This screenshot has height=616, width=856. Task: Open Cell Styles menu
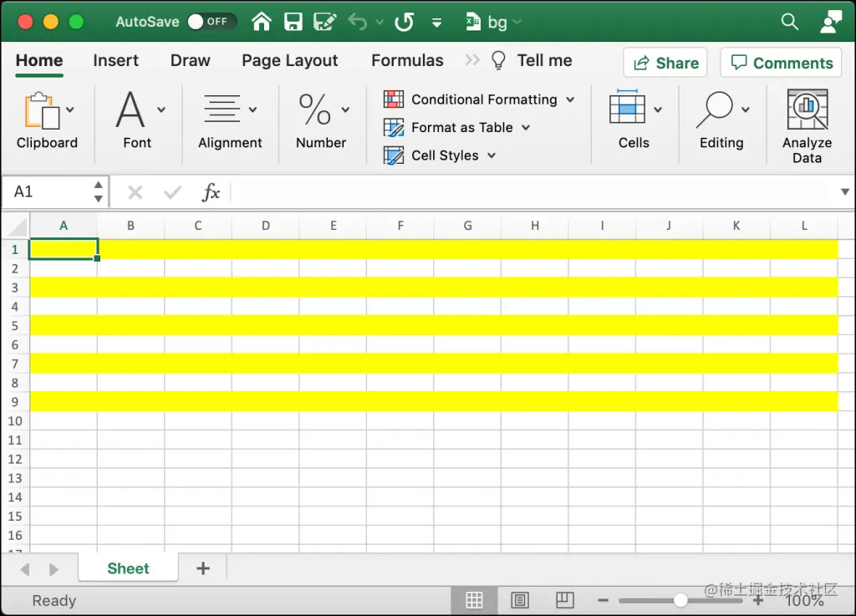pos(440,155)
